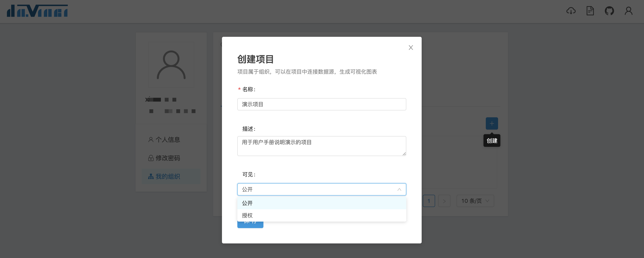Click the blue save button below dropdown
The width and height of the screenshot is (644, 258).
tap(250, 225)
